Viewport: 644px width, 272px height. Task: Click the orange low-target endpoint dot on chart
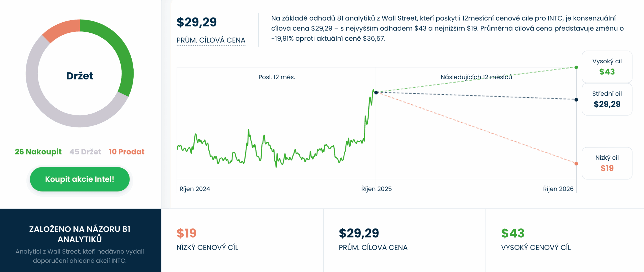click(x=576, y=164)
